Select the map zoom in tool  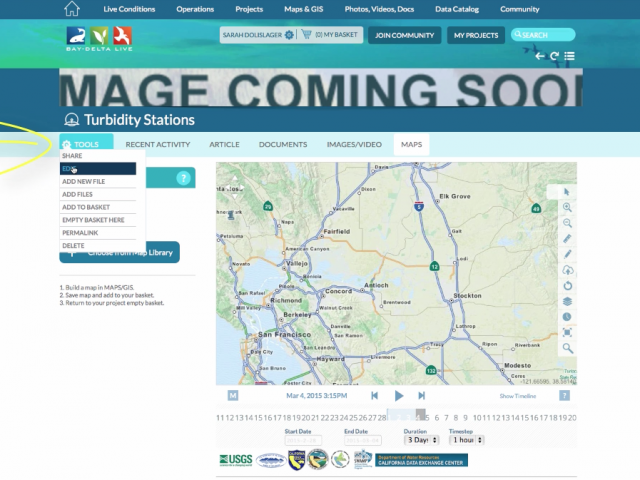tap(567, 207)
